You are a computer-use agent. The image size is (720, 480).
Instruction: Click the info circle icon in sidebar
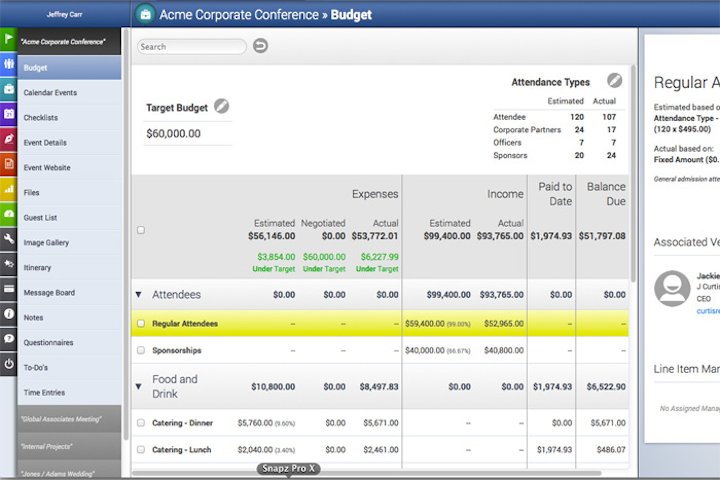(x=8, y=314)
